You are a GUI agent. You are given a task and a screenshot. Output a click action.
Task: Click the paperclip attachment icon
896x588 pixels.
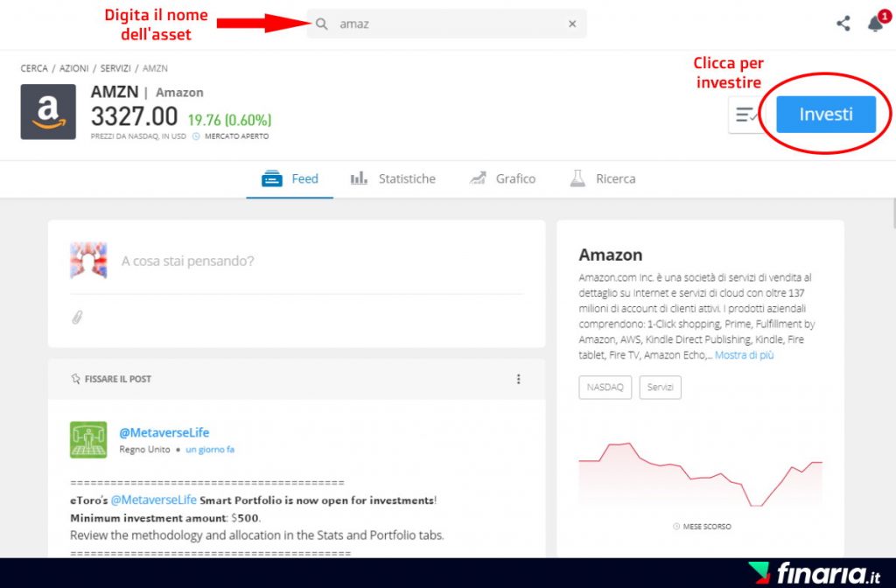77,317
